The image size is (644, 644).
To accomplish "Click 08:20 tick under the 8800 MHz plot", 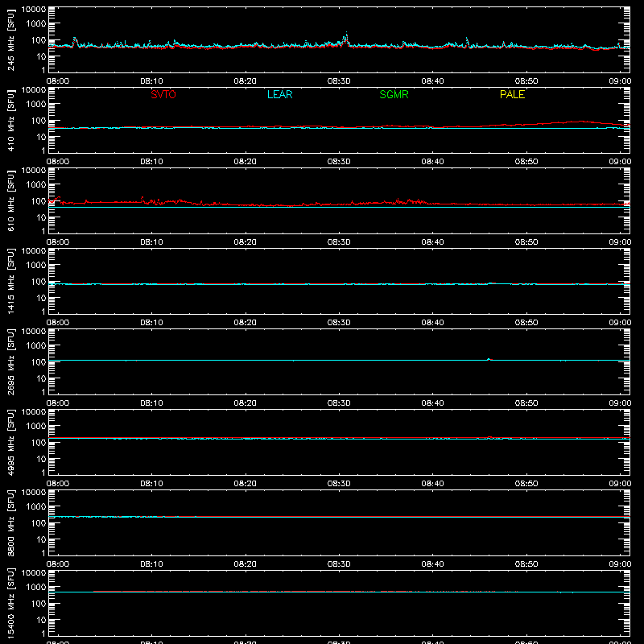I will point(246,564).
